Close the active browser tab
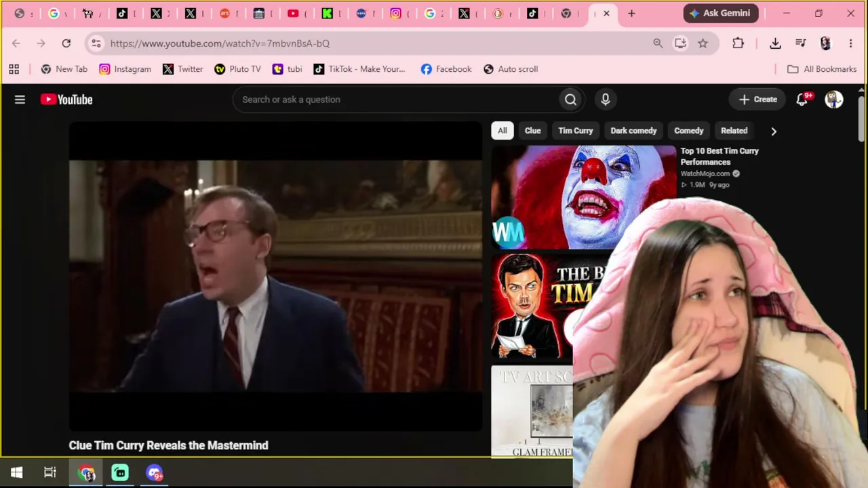Screen dimensions: 868x488 point(606,14)
